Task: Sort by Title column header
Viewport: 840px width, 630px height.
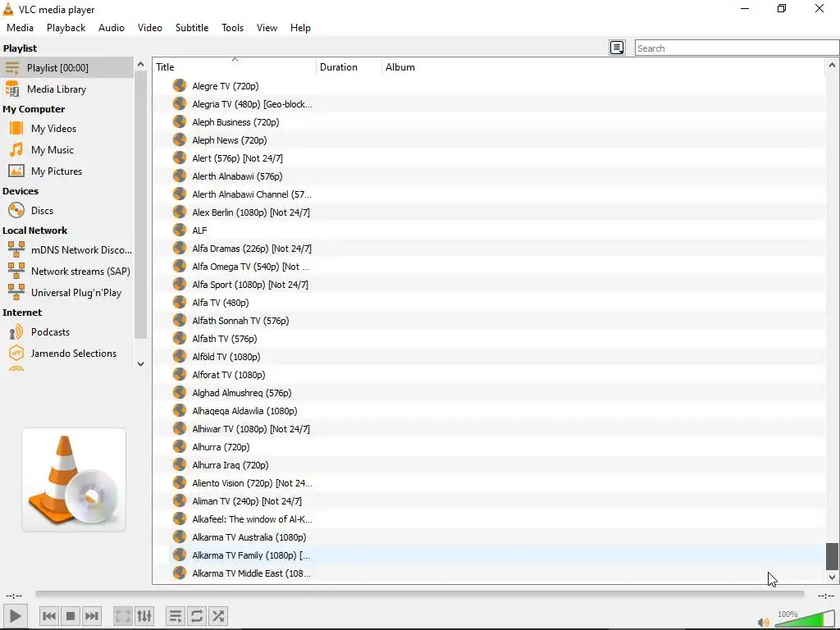Action: click(235, 67)
